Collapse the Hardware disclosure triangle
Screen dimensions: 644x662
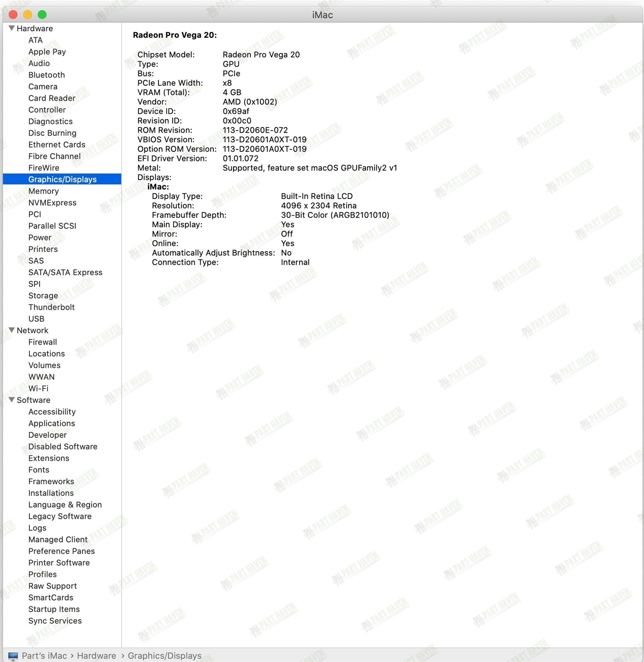[12, 28]
